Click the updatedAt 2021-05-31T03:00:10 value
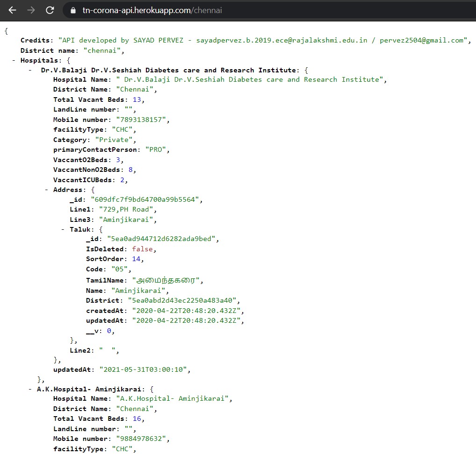Viewport: 476px width, 454px height. [144, 369]
